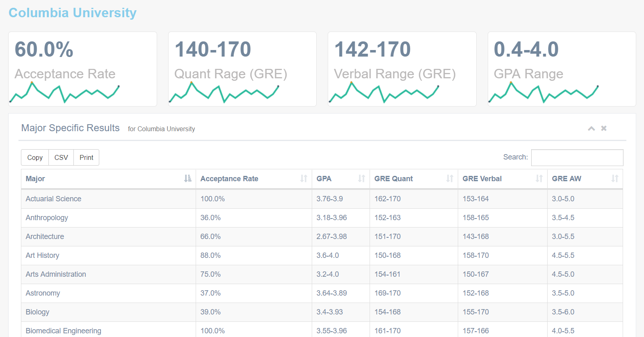Click Astronomy's 37.0% acceptance rate
Viewport: 644px width, 337px height.
pyautogui.click(x=210, y=293)
